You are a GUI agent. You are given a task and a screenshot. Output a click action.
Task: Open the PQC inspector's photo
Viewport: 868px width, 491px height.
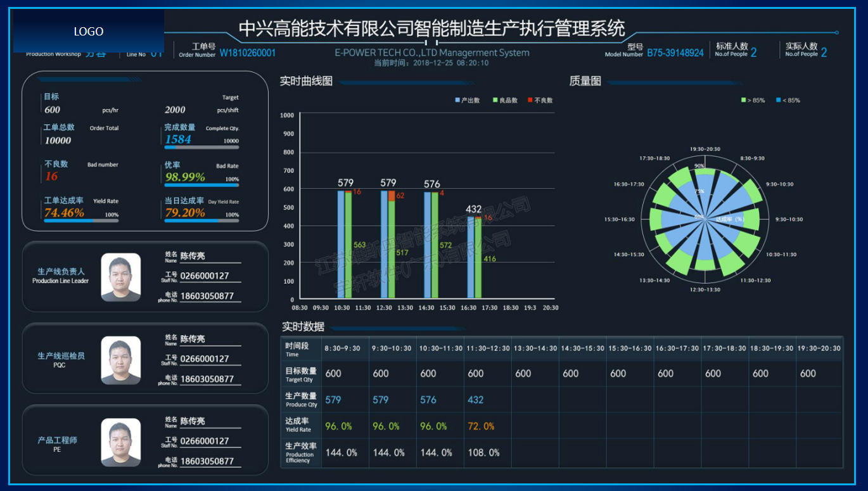coord(120,360)
